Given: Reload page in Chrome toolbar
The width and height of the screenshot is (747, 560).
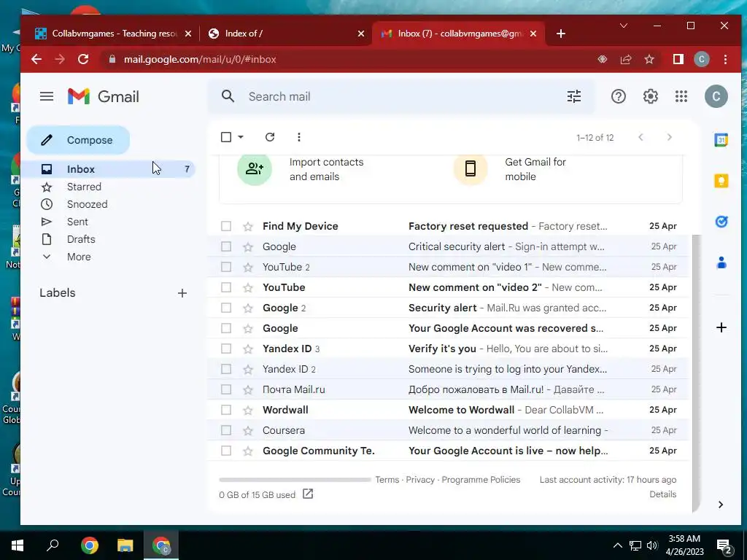Looking at the screenshot, I should [x=83, y=60].
